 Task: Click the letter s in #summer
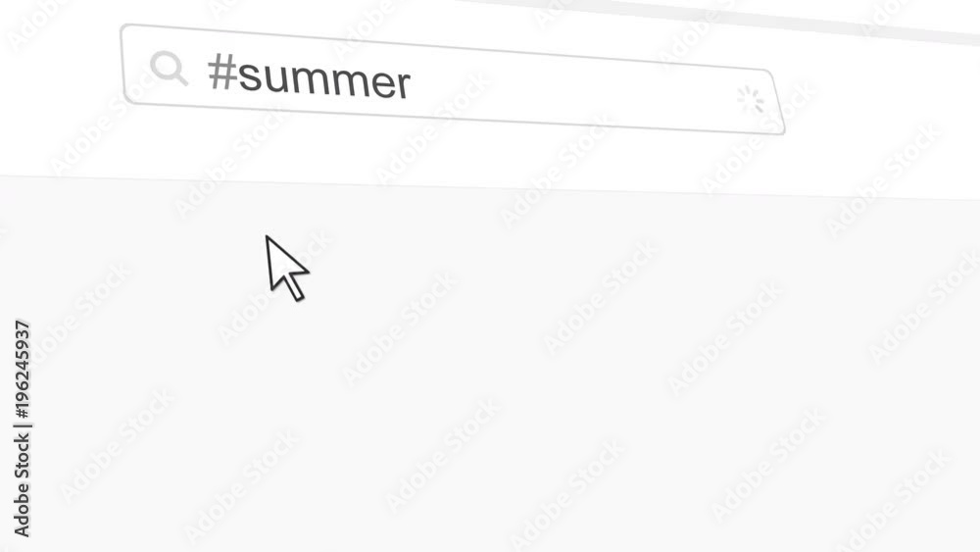[249, 76]
